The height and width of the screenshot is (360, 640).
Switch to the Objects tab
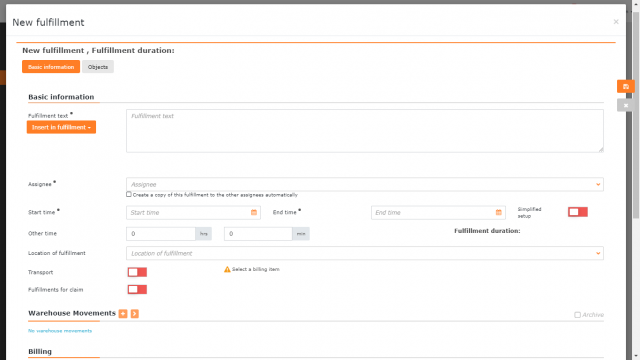tap(98, 67)
